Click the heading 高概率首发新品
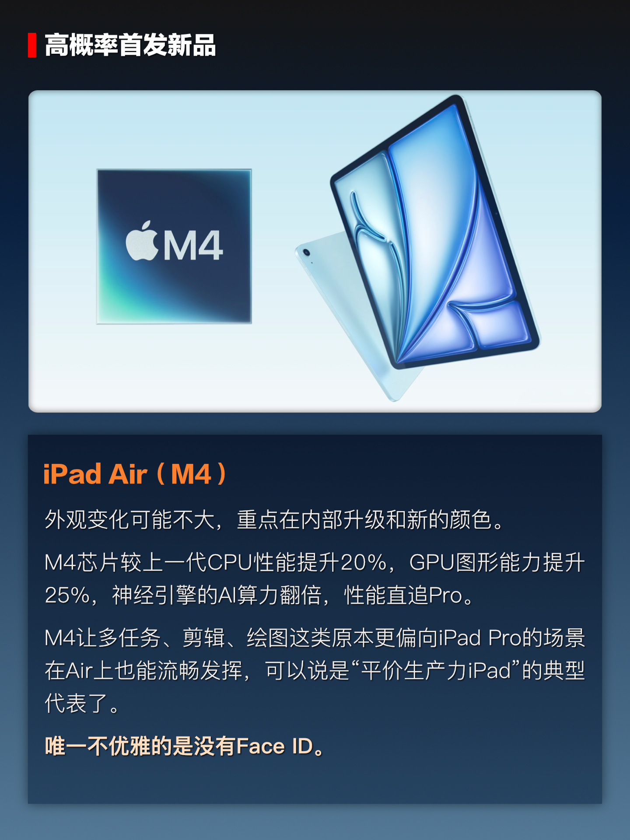630x840 pixels. [130, 45]
